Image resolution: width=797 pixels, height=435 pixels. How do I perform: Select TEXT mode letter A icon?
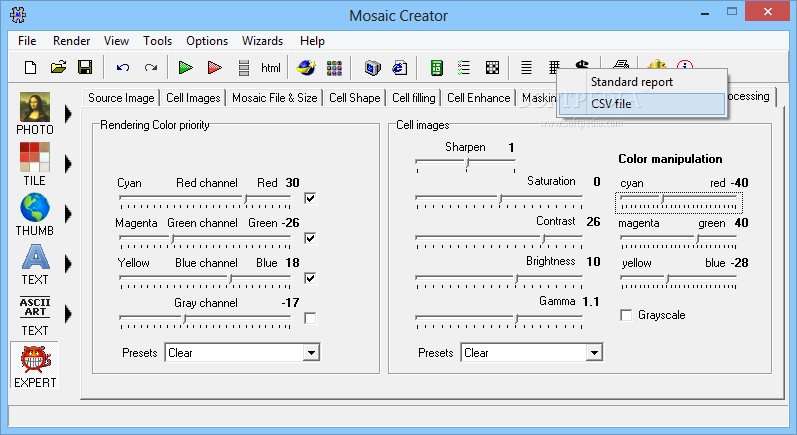click(x=35, y=257)
